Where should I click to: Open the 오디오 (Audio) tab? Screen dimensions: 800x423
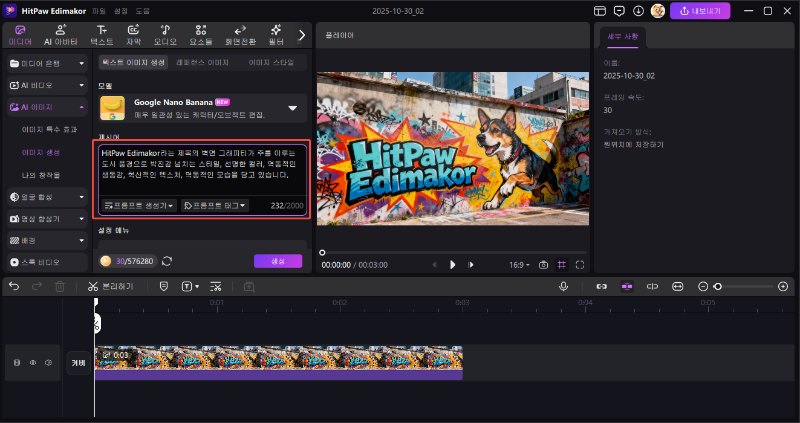pyautogui.click(x=165, y=35)
